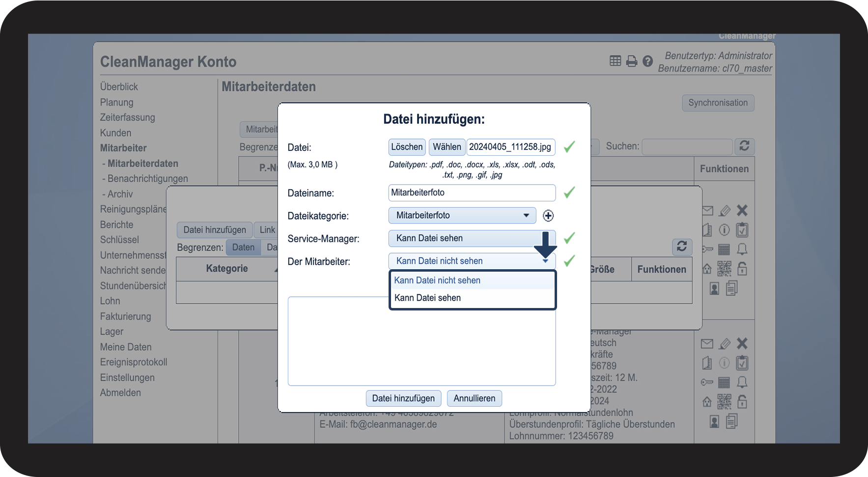Click documents icon in second employee row

732,421
